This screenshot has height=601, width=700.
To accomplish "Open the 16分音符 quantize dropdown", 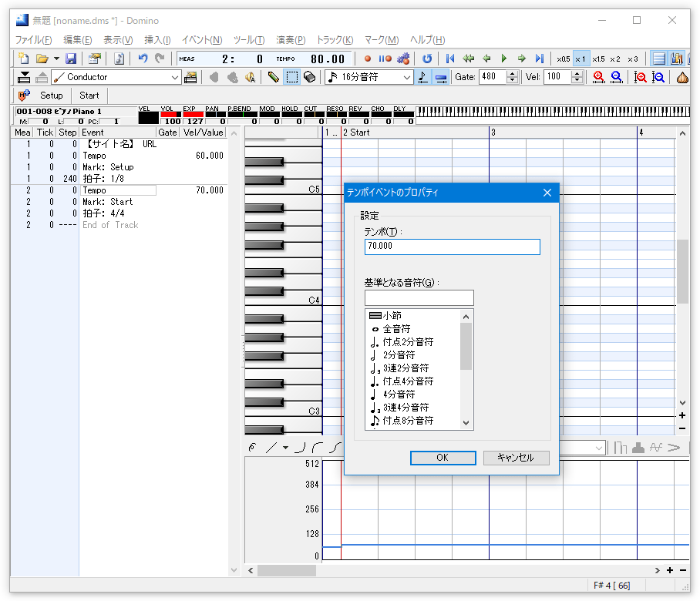I will click(x=407, y=77).
